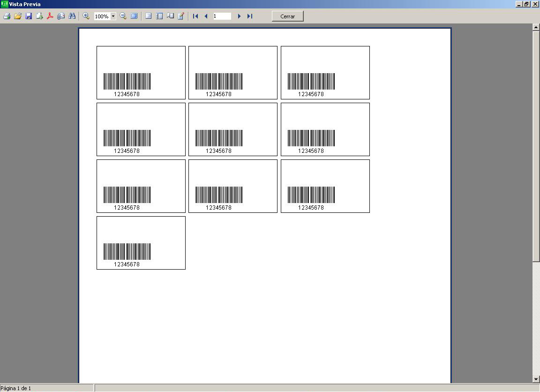The image size is (540, 392).
Task: Go to the next page
Action: [x=239, y=16]
